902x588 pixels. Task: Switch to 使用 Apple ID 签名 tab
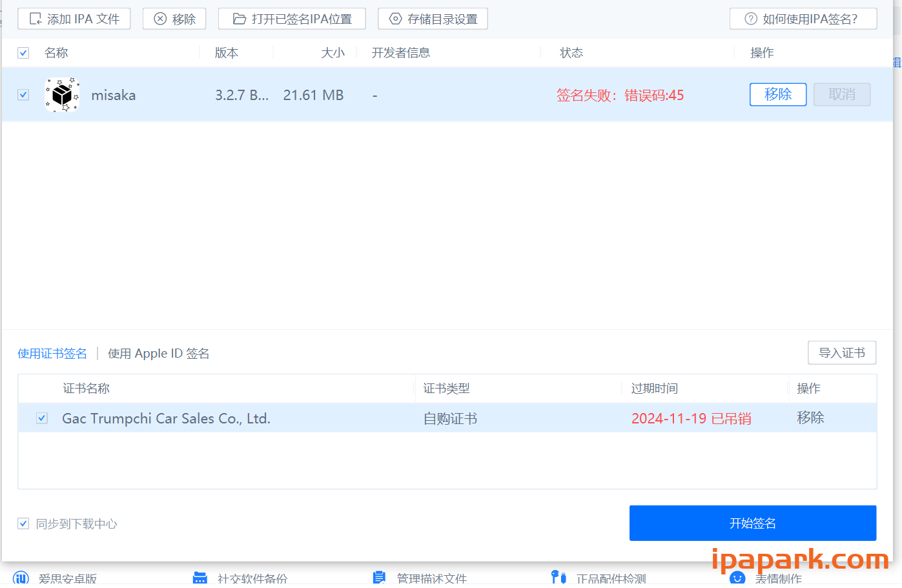(158, 353)
